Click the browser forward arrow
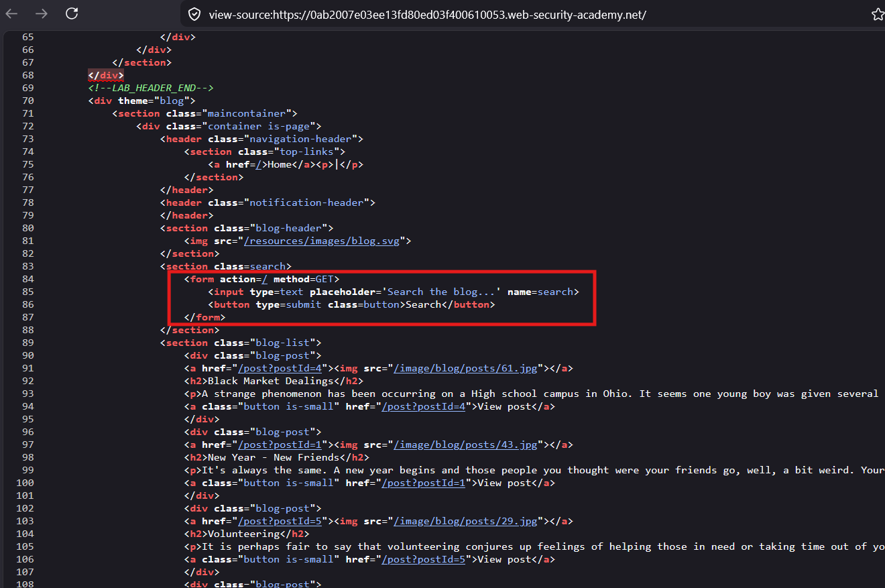This screenshot has width=885, height=588. pos(42,13)
